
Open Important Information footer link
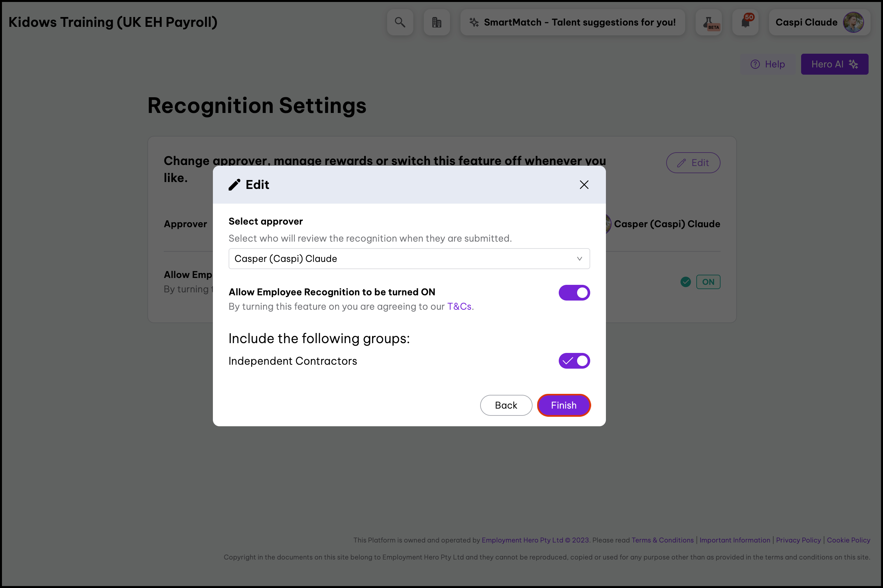[x=735, y=540]
